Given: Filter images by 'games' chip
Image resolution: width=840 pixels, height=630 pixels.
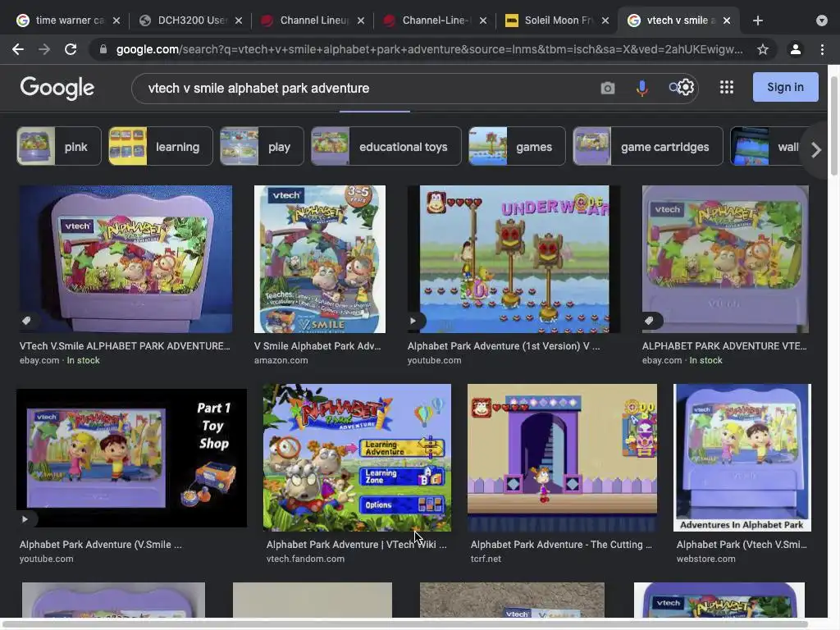Looking at the screenshot, I should (x=517, y=146).
